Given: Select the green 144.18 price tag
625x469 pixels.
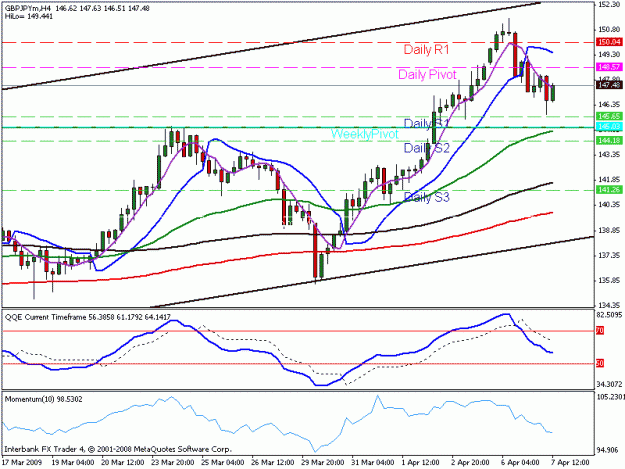Looking at the screenshot, I should tap(609, 141).
